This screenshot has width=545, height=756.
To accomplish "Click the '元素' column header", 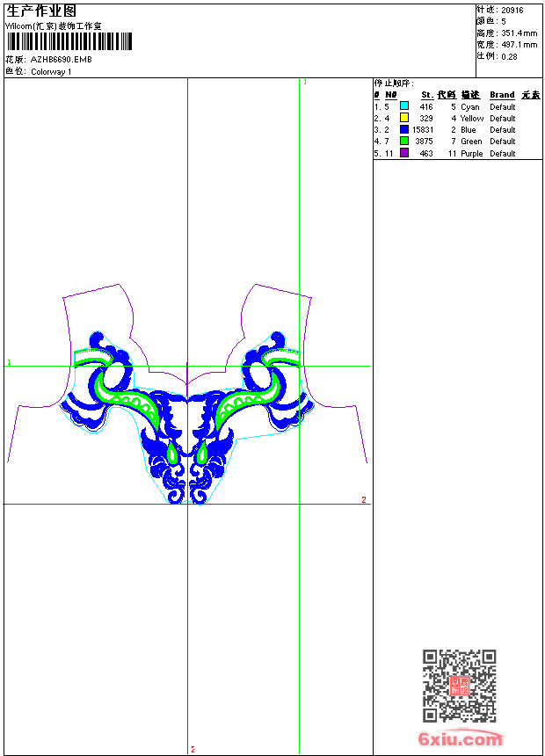I will tap(531, 95).
